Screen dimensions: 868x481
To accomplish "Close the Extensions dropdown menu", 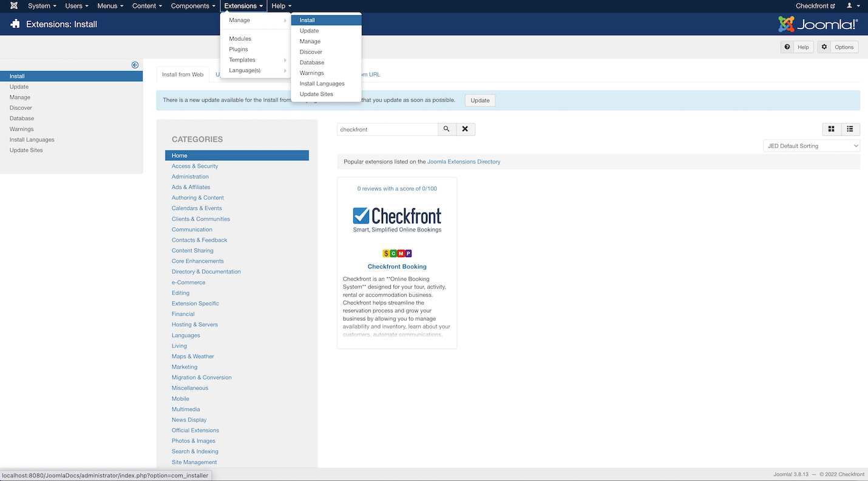I will (243, 6).
